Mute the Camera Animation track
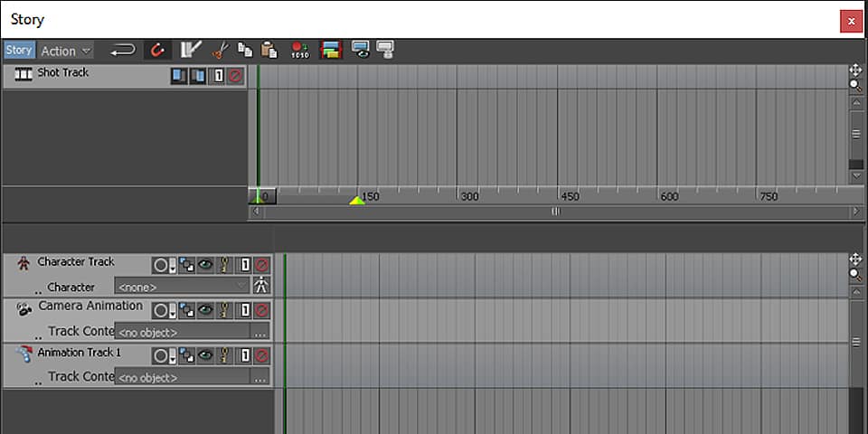 tap(261, 310)
